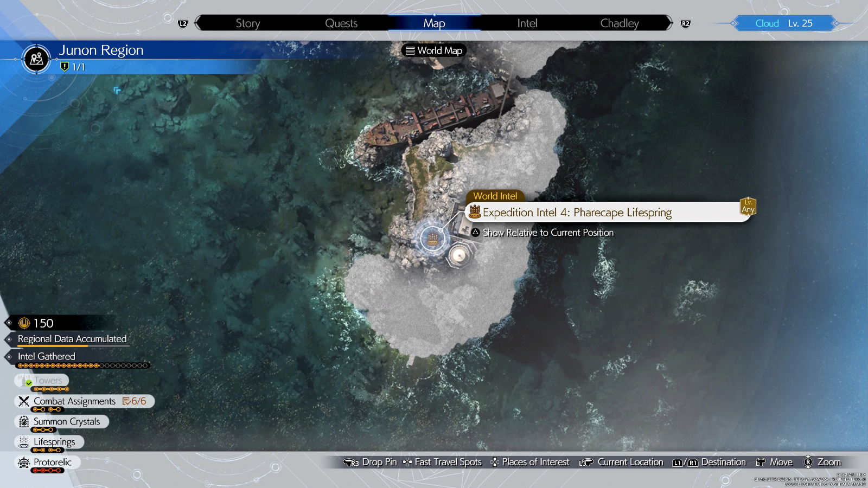Click the R1 button icon
Screen dimensions: 868x488
pos(693,463)
